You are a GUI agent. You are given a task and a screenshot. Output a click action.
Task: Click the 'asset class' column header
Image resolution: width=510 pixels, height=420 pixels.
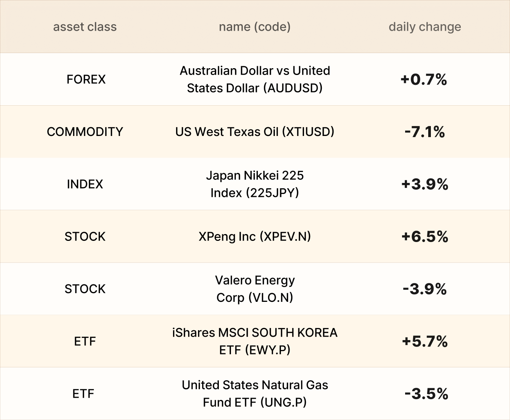pos(85,27)
